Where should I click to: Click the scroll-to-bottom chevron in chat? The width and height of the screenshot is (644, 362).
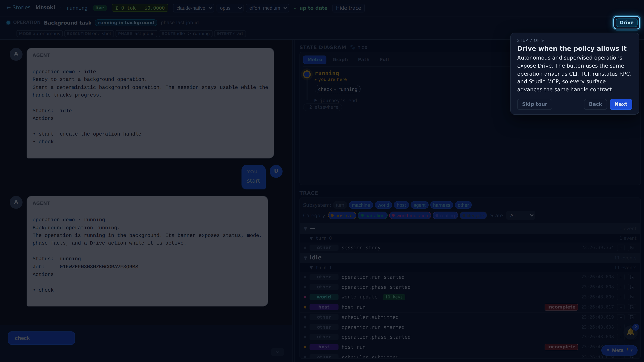point(277,352)
